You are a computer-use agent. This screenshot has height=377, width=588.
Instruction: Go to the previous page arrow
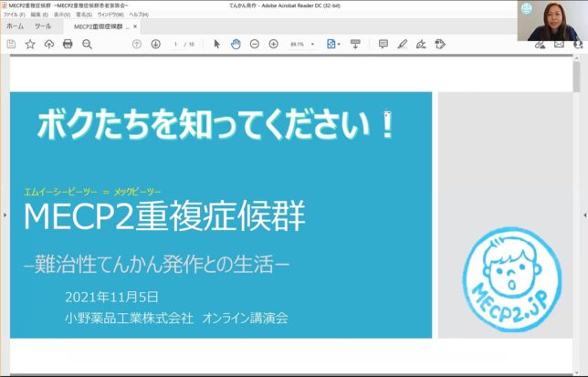[137, 44]
